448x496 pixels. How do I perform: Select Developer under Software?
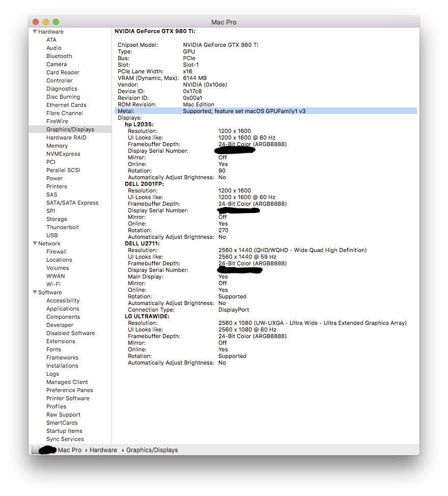60,325
